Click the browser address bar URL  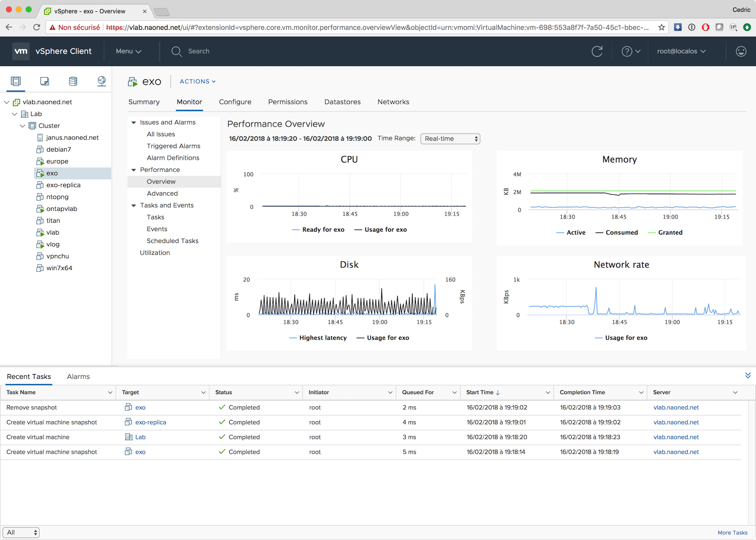[x=377, y=27]
